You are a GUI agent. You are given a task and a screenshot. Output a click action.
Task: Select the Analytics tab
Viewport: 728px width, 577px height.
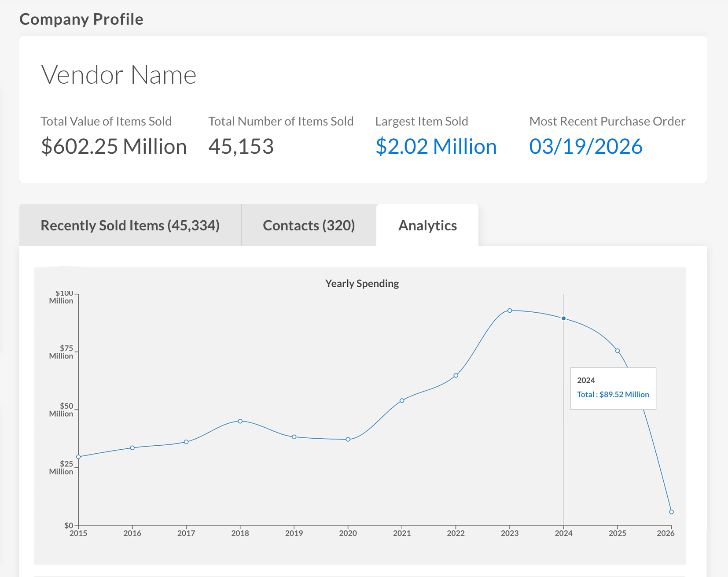pyautogui.click(x=427, y=226)
